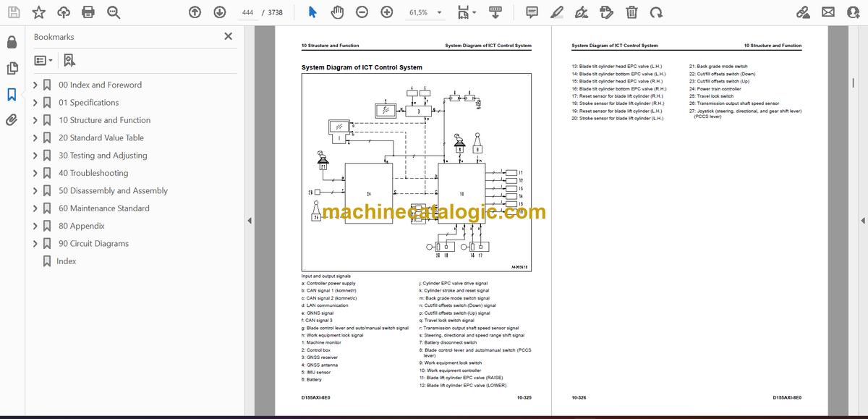The width and height of the screenshot is (868, 419).
Task: Click the page number field showing 444
Action: [247, 12]
